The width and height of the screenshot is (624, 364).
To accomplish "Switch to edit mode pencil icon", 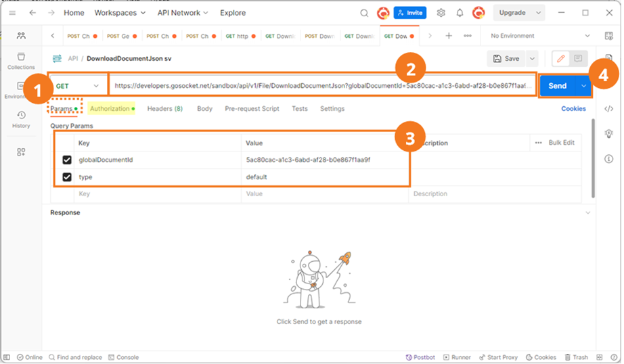I will tap(561, 59).
